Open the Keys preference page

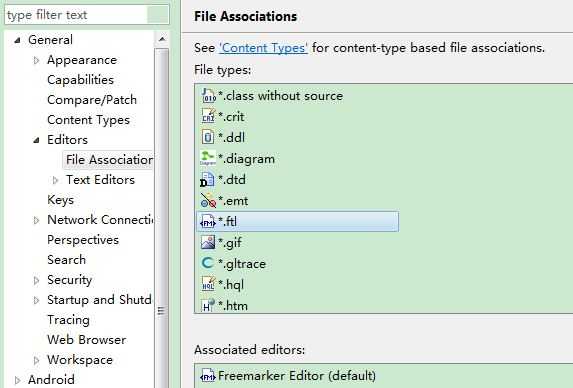coord(60,200)
